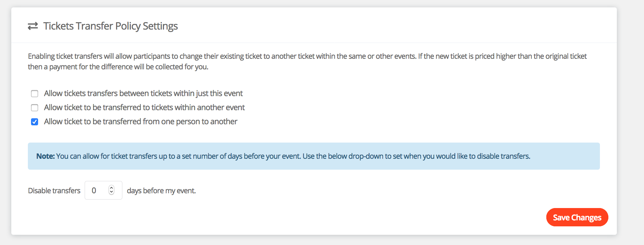Uncheck the transfer from one person to another checkbox

click(35, 122)
